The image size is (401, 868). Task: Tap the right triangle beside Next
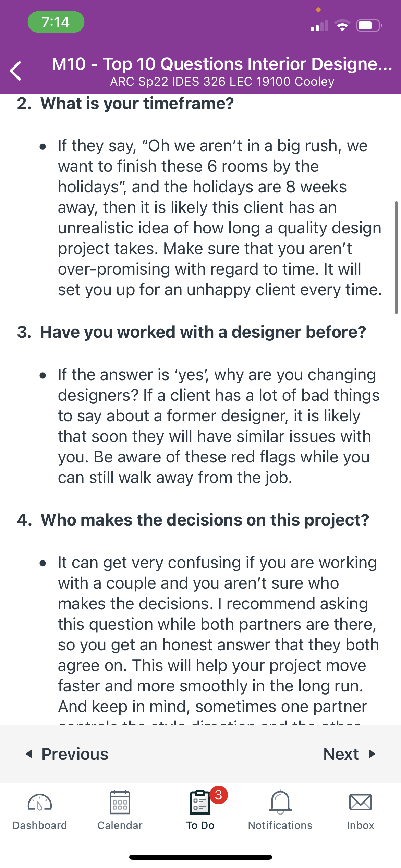coord(372,754)
